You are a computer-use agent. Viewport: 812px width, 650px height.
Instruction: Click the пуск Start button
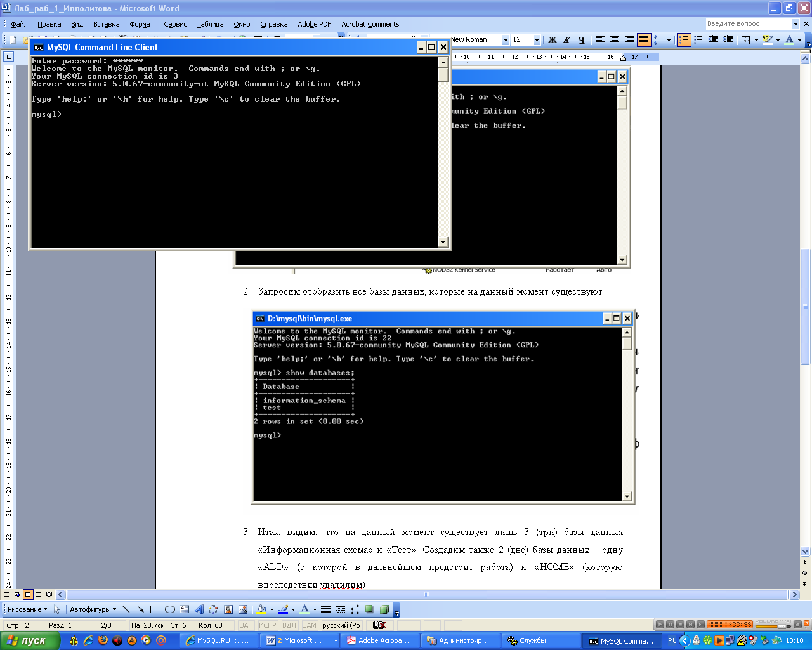tap(30, 640)
